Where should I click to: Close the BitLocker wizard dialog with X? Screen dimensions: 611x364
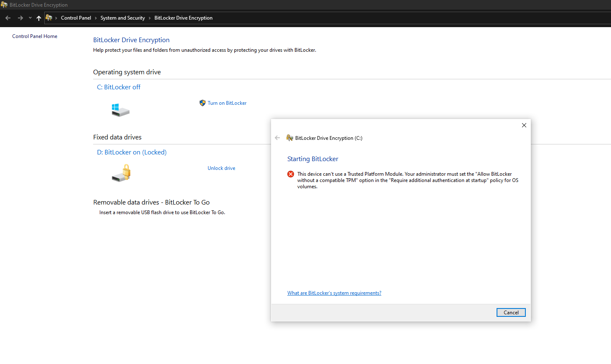(524, 125)
